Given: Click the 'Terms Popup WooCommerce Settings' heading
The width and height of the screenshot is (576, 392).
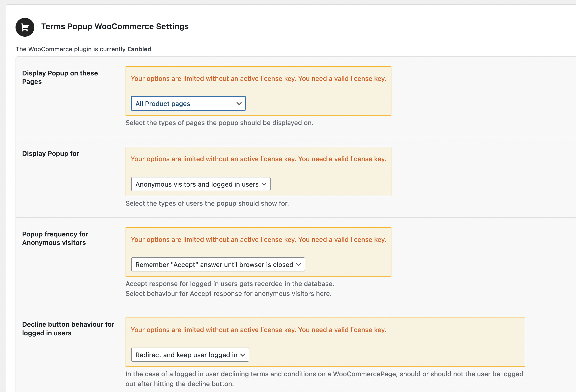Looking at the screenshot, I should pyautogui.click(x=115, y=27).
